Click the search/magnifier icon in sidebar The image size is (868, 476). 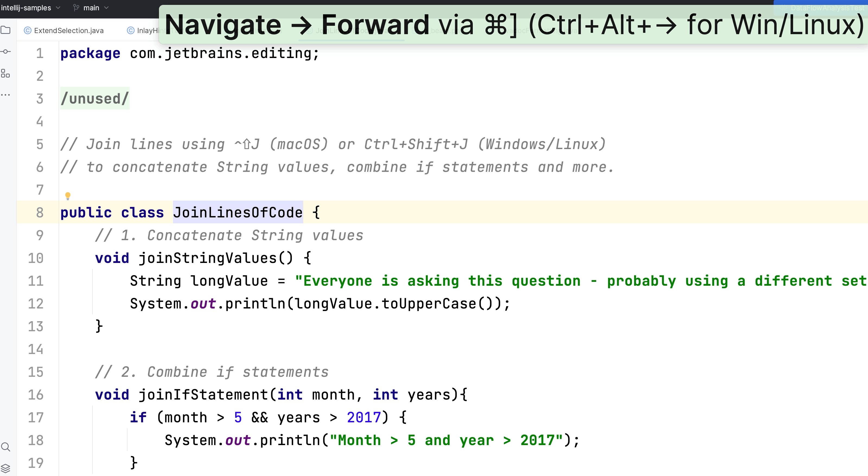(x=8, y=446)
